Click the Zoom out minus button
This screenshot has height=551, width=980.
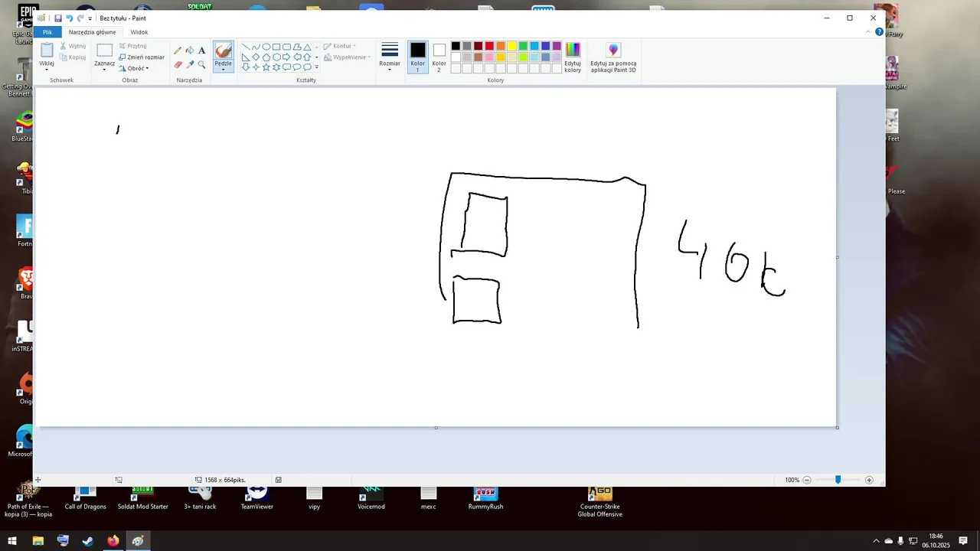[x=807, y=480]
